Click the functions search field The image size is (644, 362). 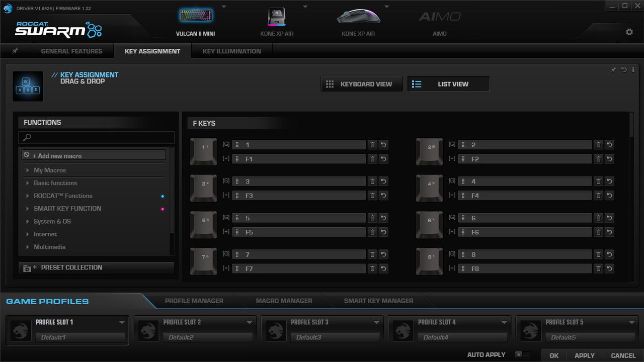click(x=97, y=137)
